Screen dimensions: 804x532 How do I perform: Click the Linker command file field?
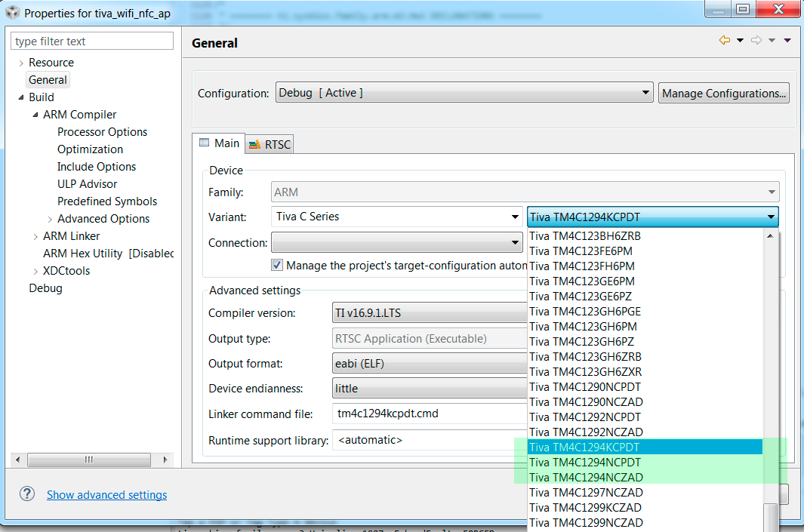coord(430,414)
